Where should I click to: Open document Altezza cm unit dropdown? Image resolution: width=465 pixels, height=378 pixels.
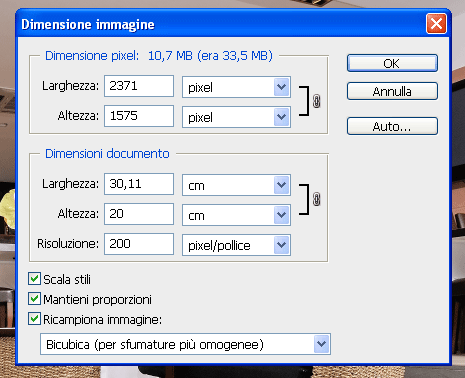point(236,215)
